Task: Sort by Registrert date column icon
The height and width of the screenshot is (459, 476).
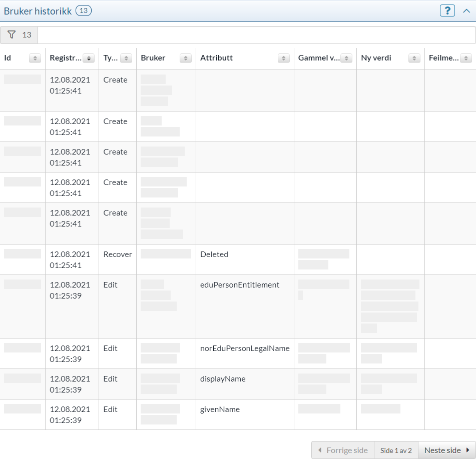Action: point(89,58)
